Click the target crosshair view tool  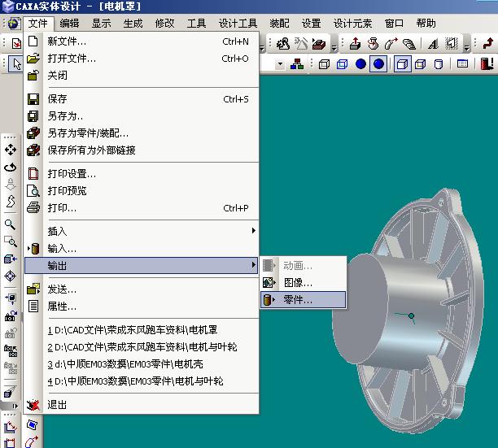(10, 276)
